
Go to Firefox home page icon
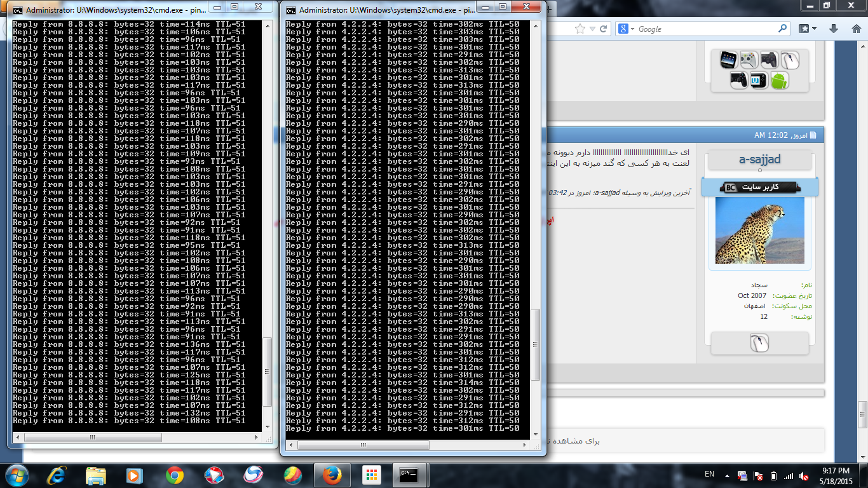pyautogui.click(x=857, y=29)
